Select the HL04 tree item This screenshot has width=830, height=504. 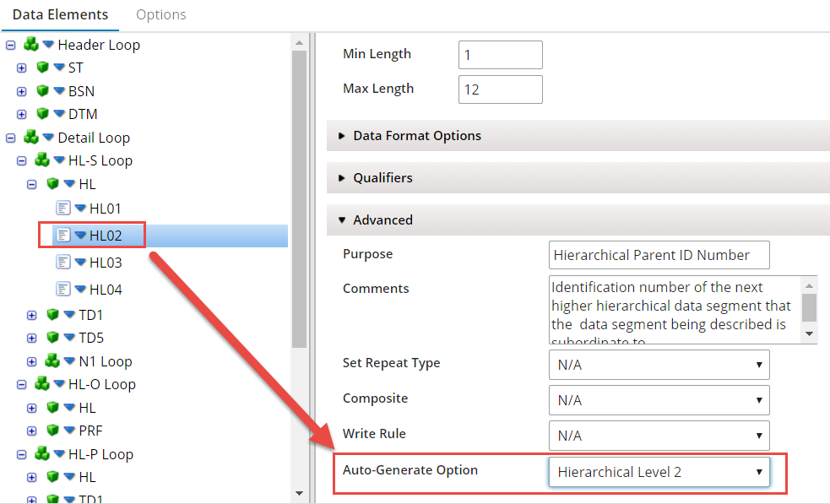click(99, 289)
